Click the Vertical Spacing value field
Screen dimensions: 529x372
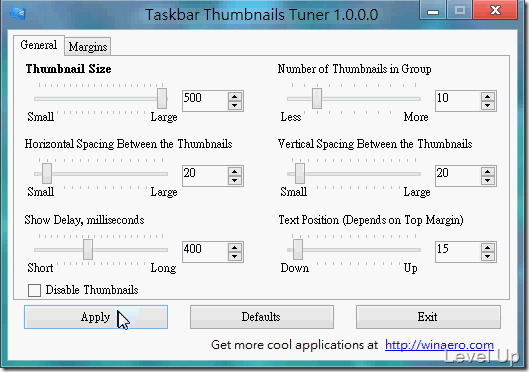point(457,176)
